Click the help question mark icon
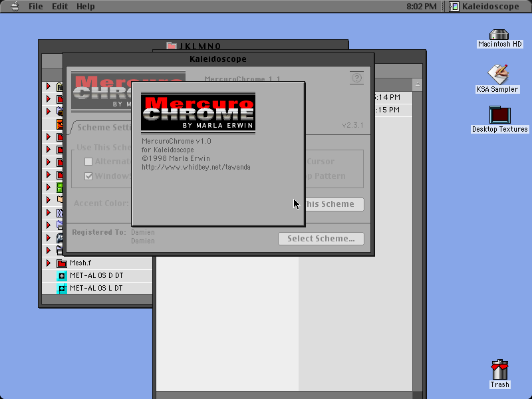Viewport: 532px width, 399px height. click(x=356, y=78)
